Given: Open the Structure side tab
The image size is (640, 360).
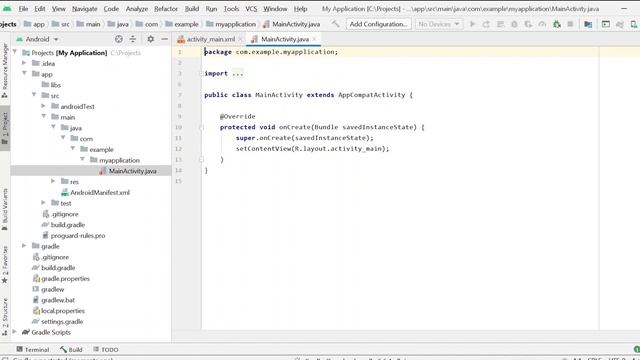Looking at the screenshot, I should [x=5, y=317].
